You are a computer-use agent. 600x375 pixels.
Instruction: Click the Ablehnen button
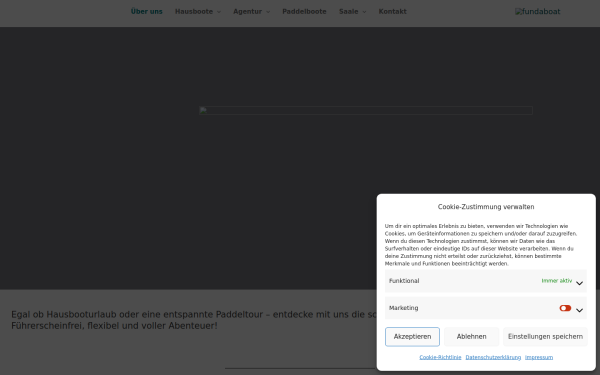pyautogui.click(x=471, y=337)
